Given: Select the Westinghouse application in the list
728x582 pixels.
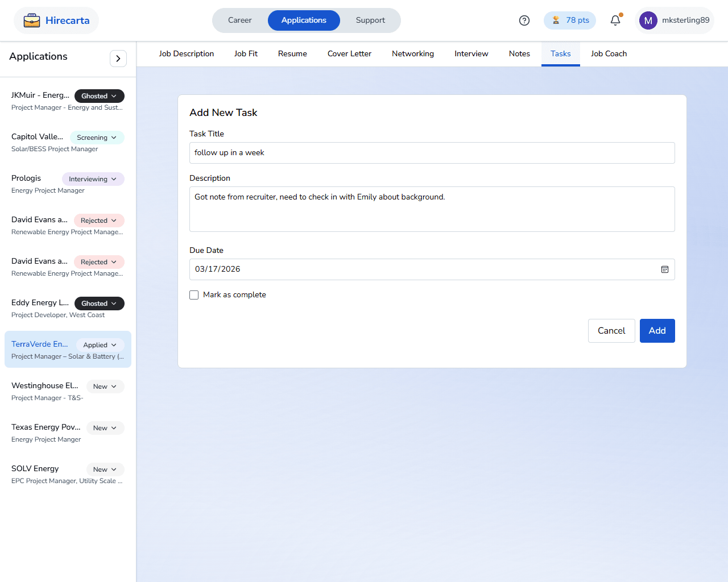Looking at the screenshot, I should [45, 391].
